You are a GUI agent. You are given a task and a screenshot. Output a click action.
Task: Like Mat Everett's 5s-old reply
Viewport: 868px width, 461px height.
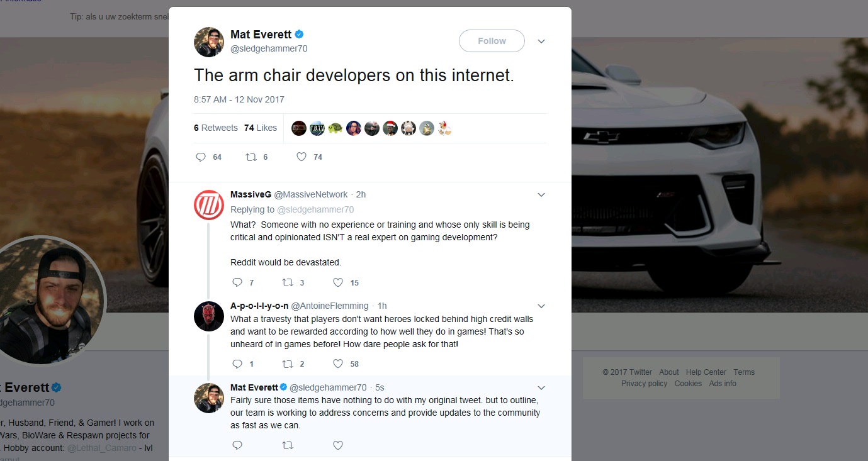coord(338,445)
